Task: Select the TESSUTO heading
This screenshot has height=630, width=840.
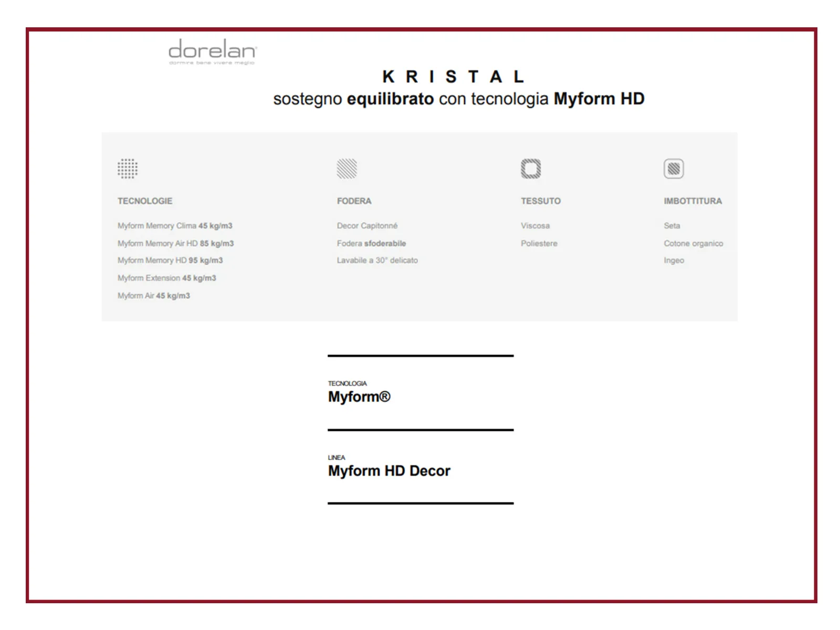Action: tap(541, 201)
